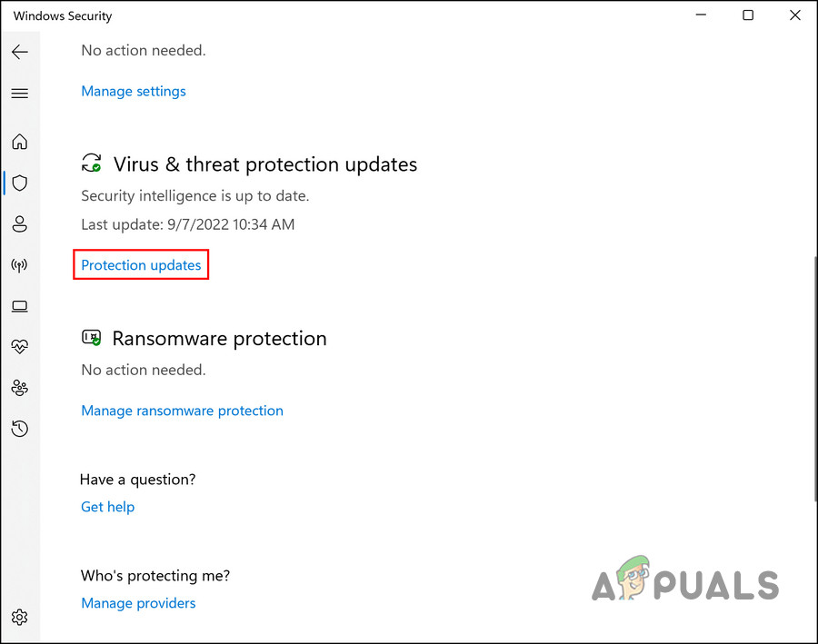818x644 pixels.
Task: Open the Protection updates link
Action: pos(141,265)
